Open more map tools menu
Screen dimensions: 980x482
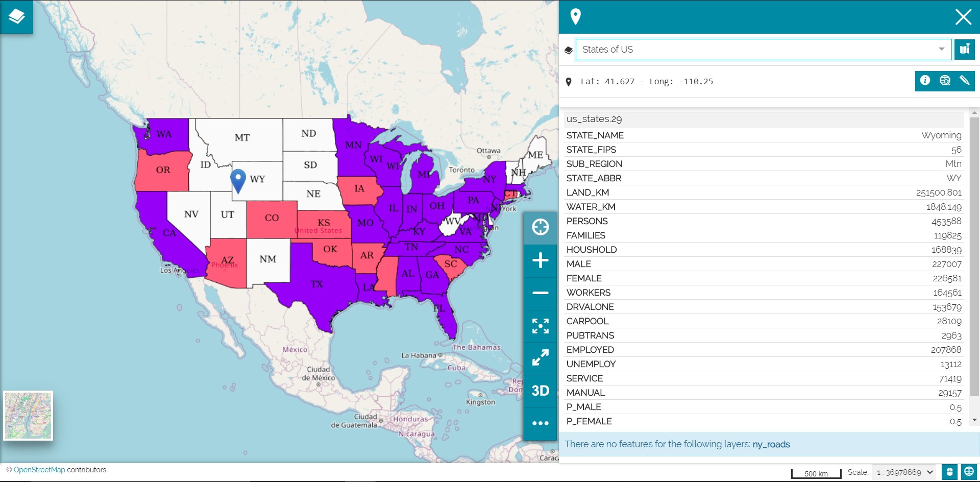coord(540,423)
